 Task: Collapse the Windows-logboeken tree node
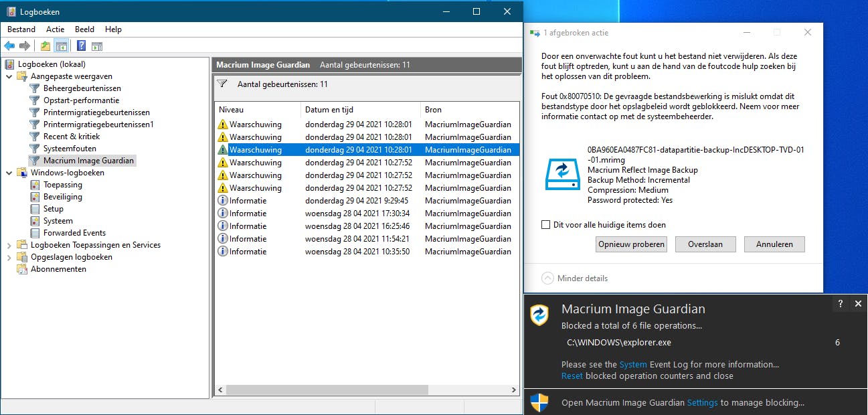9,173
